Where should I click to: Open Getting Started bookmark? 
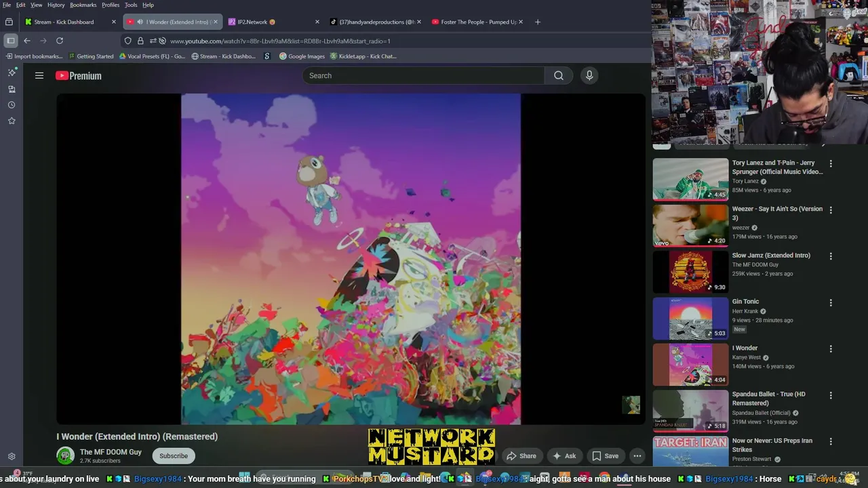click(x=91, y=56)
